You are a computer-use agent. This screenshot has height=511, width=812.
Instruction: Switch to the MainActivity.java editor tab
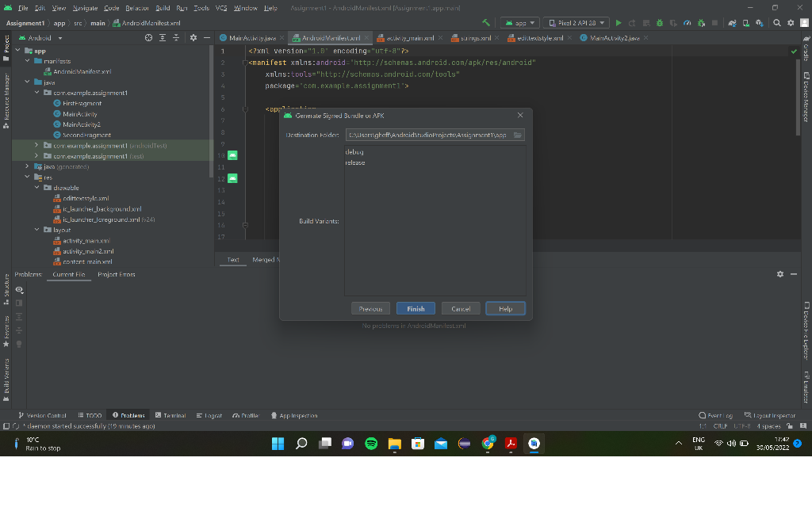click(252, 38)
